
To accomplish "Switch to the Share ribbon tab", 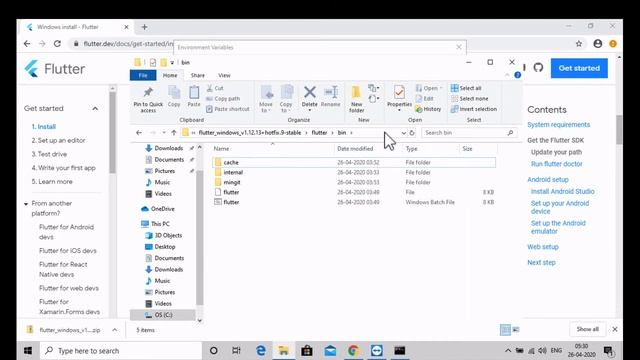I will (198, 76).
